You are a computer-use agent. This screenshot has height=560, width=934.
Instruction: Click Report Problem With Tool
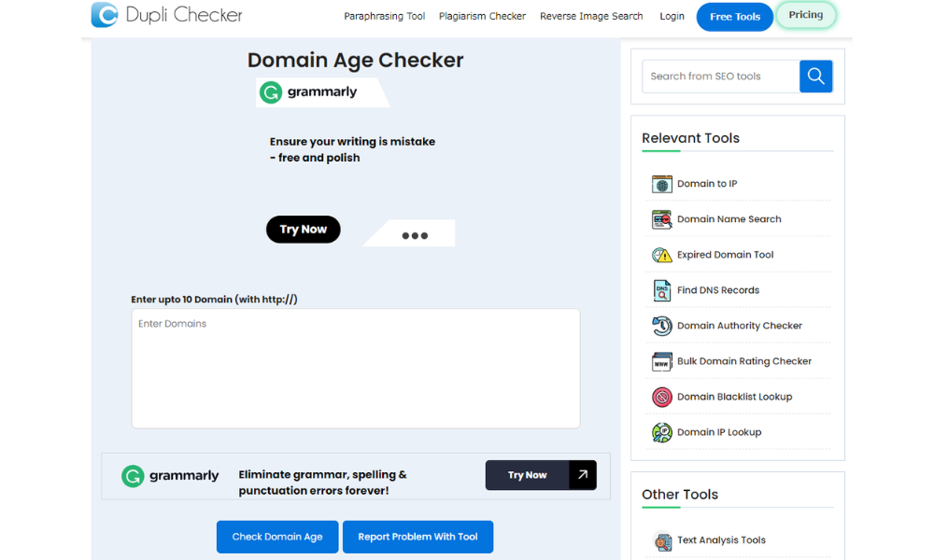coord(417,537)
